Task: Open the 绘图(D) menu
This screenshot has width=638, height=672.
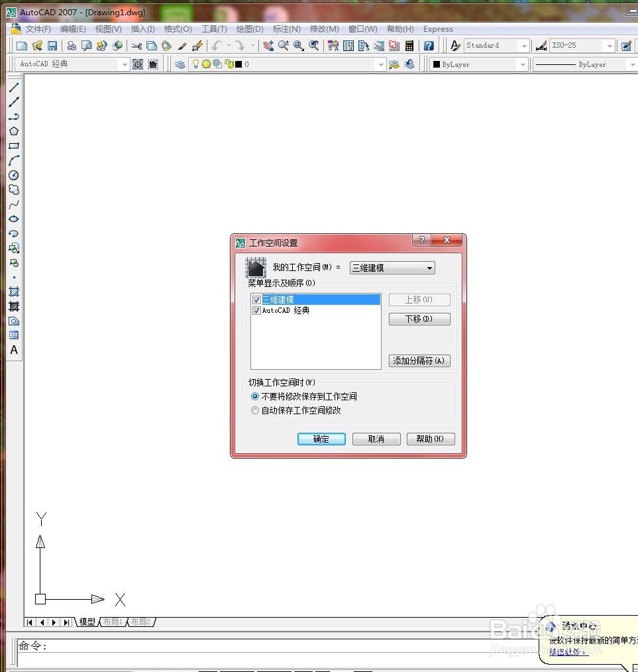Action: (250, 29)
